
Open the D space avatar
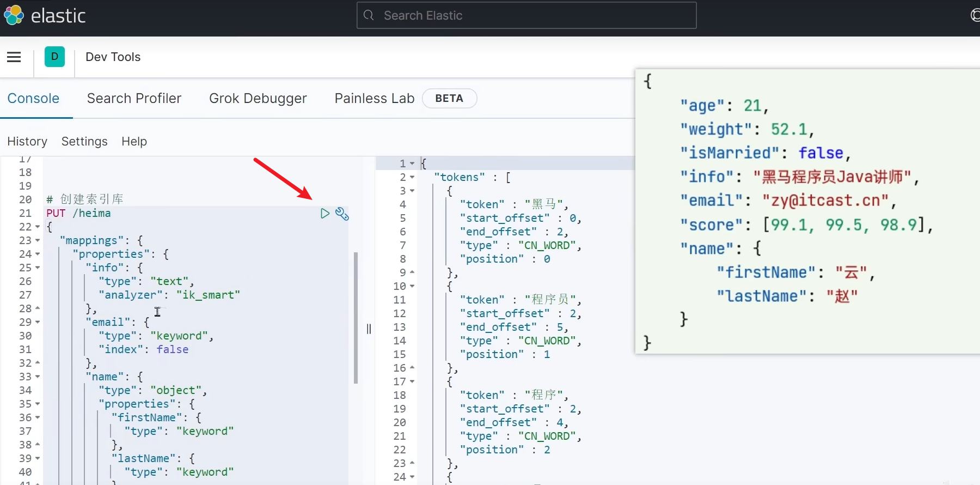(x=54, y=57)
